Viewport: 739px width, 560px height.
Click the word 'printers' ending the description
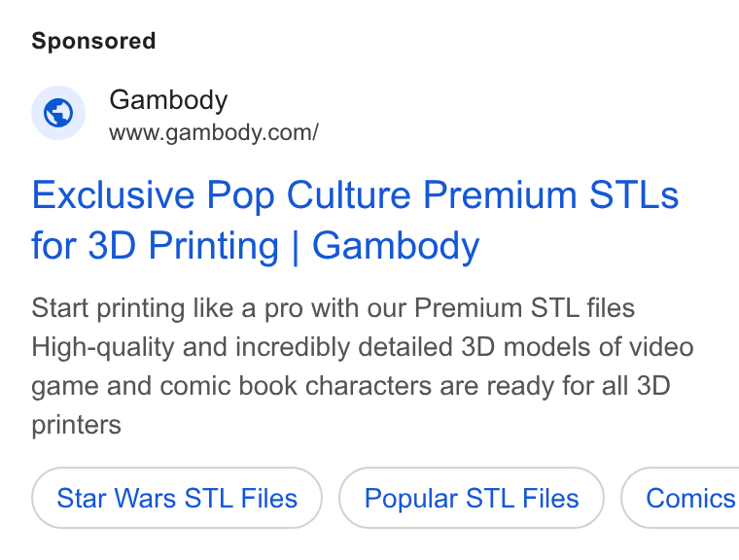[x=77, y=425]
